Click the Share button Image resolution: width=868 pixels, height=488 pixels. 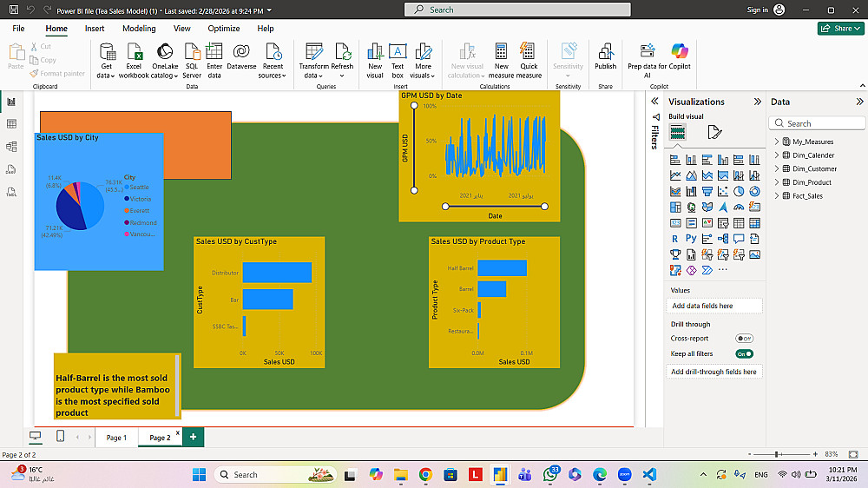coord(840,29)
